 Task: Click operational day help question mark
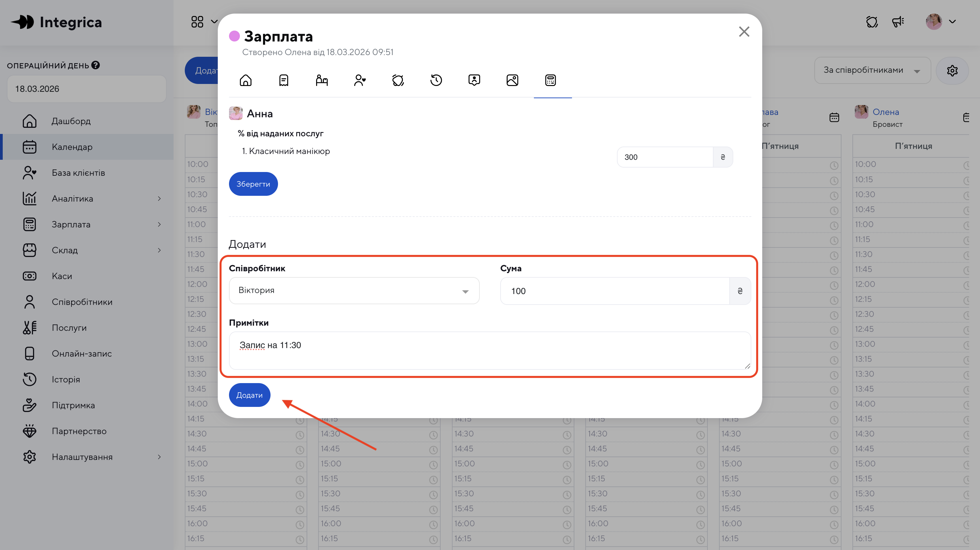(x=96, y=65)
